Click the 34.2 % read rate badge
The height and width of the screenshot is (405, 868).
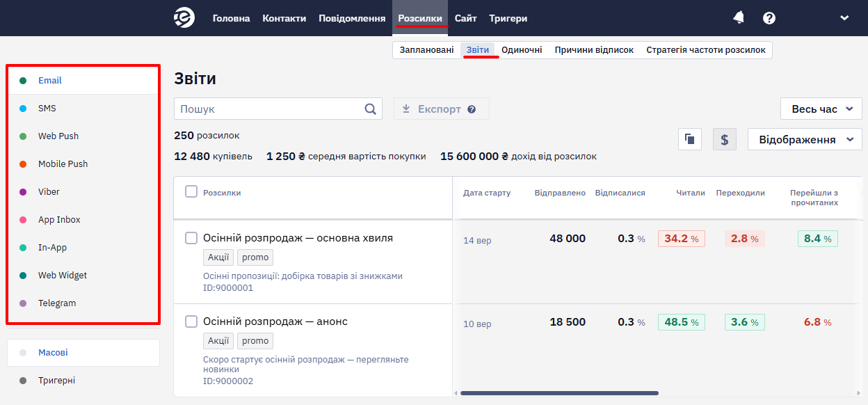tap(682, 239)
